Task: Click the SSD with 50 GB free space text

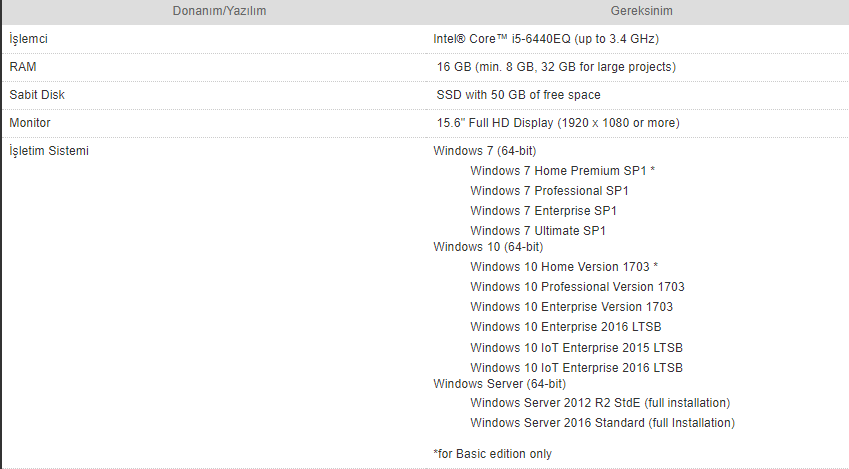Action: [518, 95]
